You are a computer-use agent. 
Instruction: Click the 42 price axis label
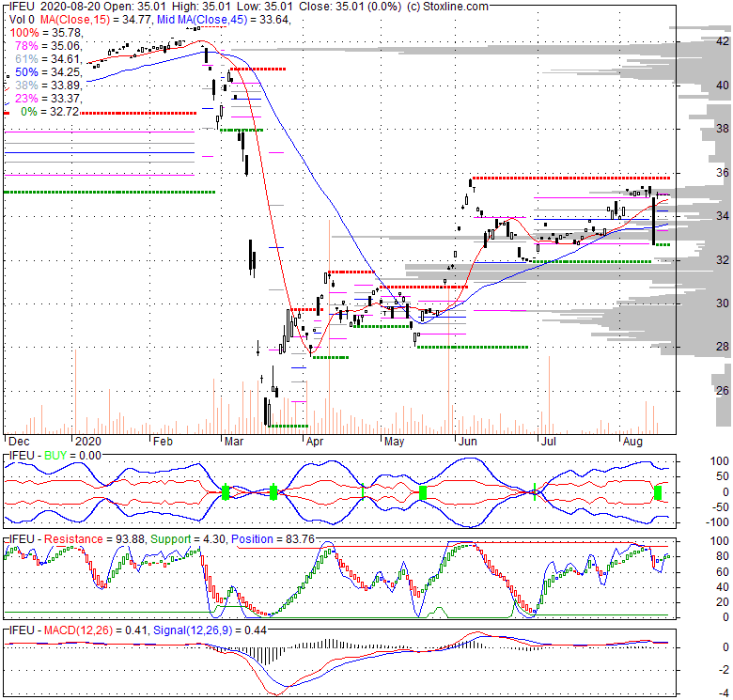tap(723, 41)
